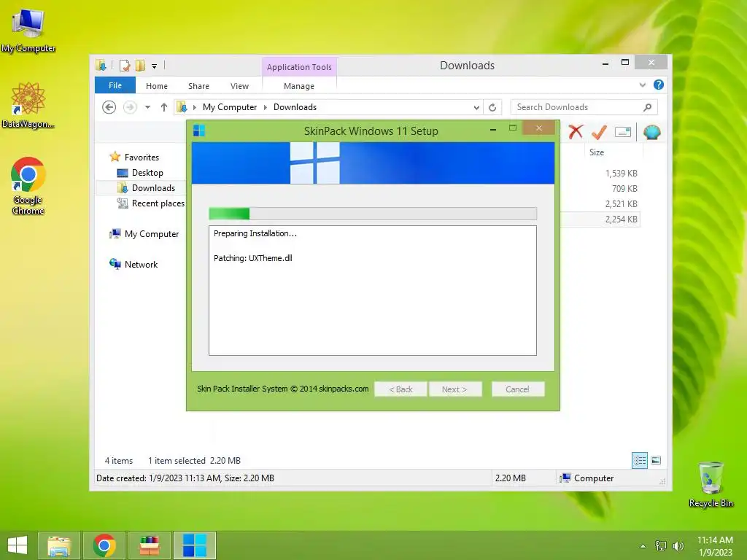Click Downloads in address breadcrumb
Image resolution: width=747 pixels, height=560 pixels.
(295, 107)
